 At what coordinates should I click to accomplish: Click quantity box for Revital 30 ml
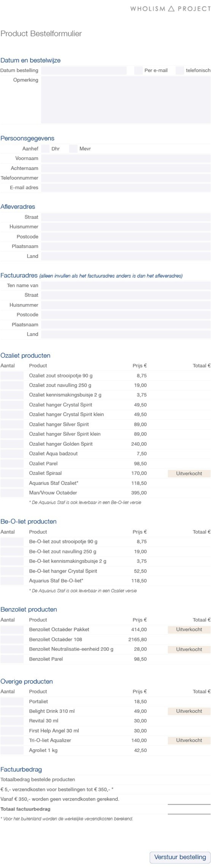click(x=12, y=721)
